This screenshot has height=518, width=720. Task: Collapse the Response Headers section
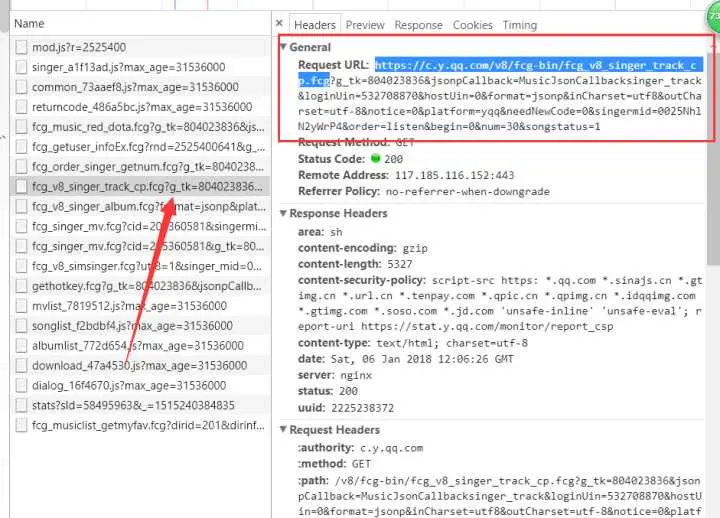[283, 213]
